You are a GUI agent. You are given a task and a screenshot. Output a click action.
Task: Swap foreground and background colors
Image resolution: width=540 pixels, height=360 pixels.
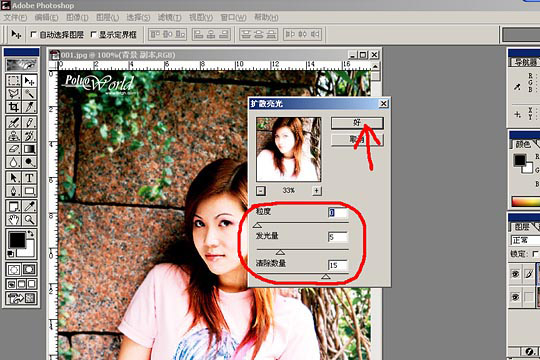31,234
